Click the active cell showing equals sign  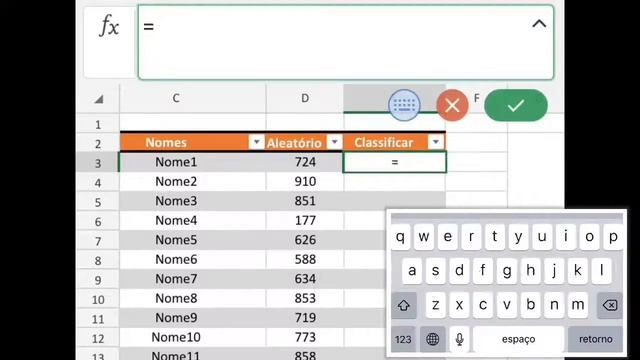395,162
